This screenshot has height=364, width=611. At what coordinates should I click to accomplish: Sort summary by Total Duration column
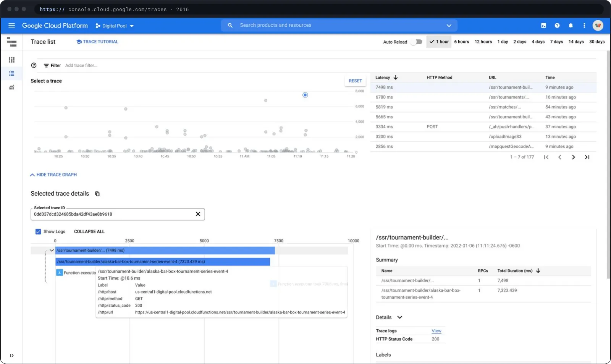519,271
